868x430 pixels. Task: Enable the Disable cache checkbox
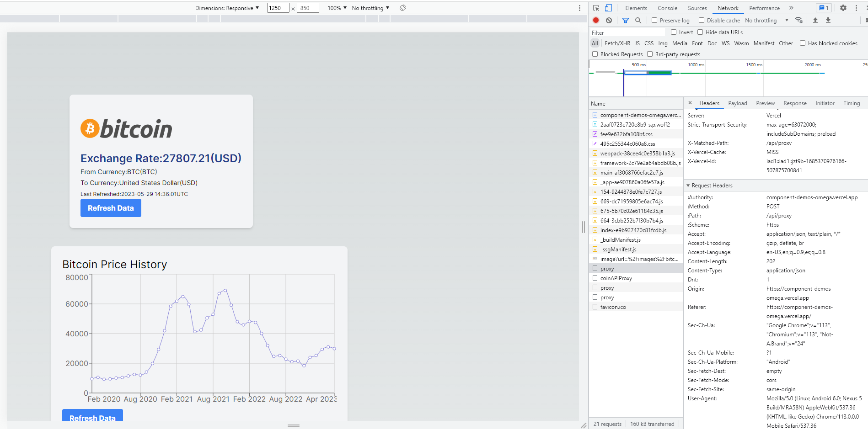click(702, 20)
